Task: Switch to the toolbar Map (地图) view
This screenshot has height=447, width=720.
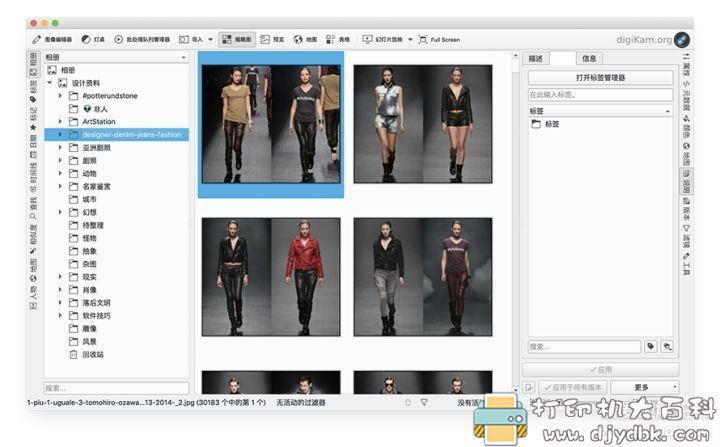Action: (x=305, y=40)
